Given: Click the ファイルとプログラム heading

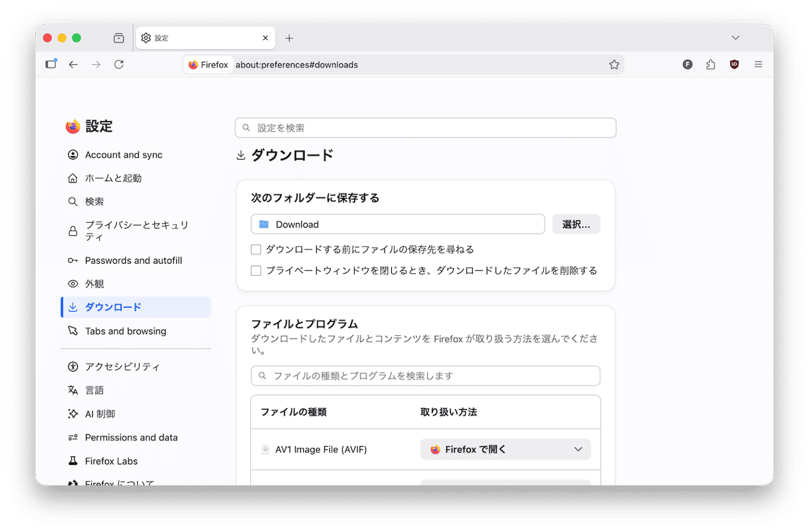Looking at the screenshot, I should click(305, 324).
